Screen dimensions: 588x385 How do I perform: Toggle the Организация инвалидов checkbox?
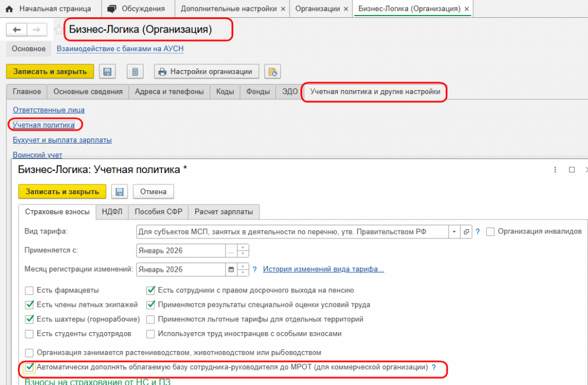[x=490, y=232]
